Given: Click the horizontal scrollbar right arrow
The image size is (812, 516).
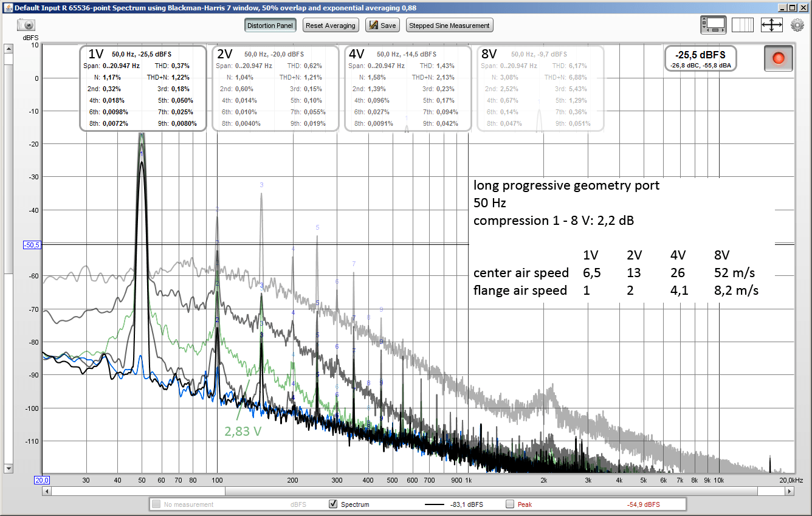Looking at the screenshot, I should point(790,491).
